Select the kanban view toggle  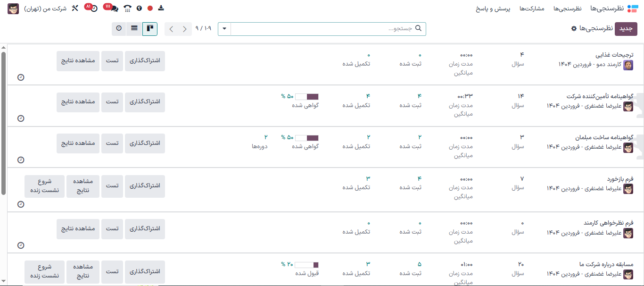(150, 28)
